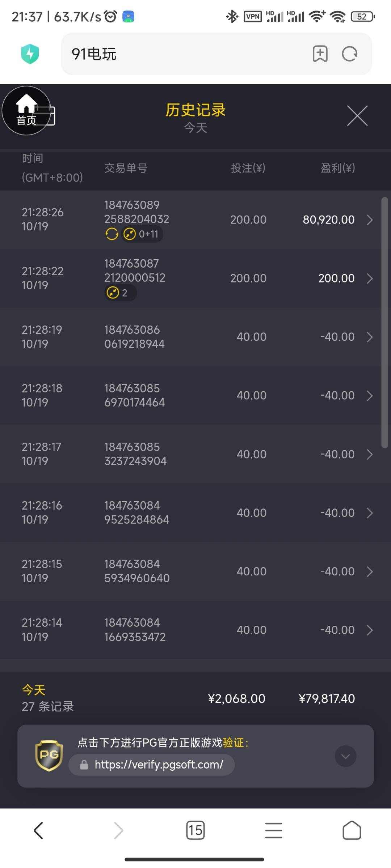Tap the browser home page icon
The width and height of the screenshot is (391, 868).
(x=352, y=830)
